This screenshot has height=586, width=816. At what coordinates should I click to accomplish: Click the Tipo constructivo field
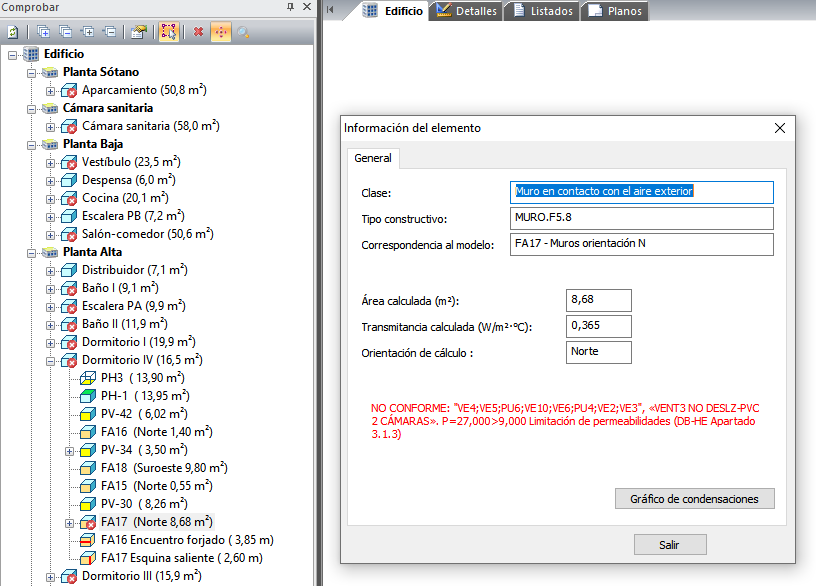point(641,218)
